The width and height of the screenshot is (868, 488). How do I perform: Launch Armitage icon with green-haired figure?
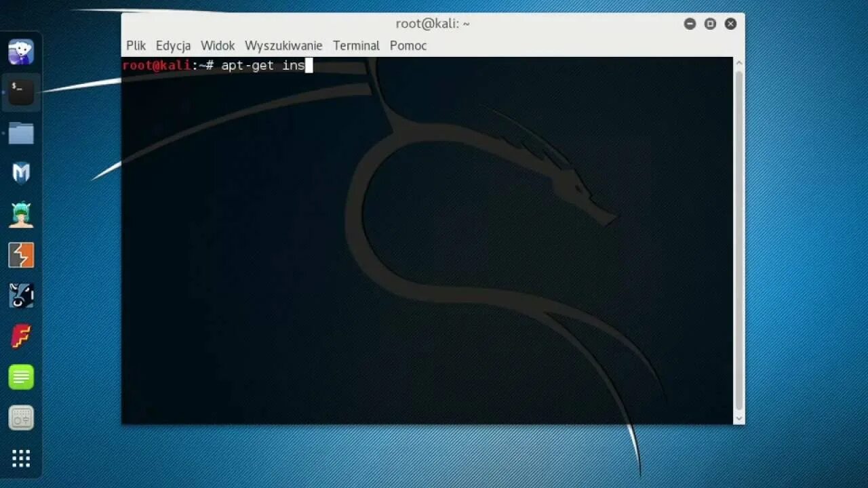pyautogui.click(x=21, y=214)
